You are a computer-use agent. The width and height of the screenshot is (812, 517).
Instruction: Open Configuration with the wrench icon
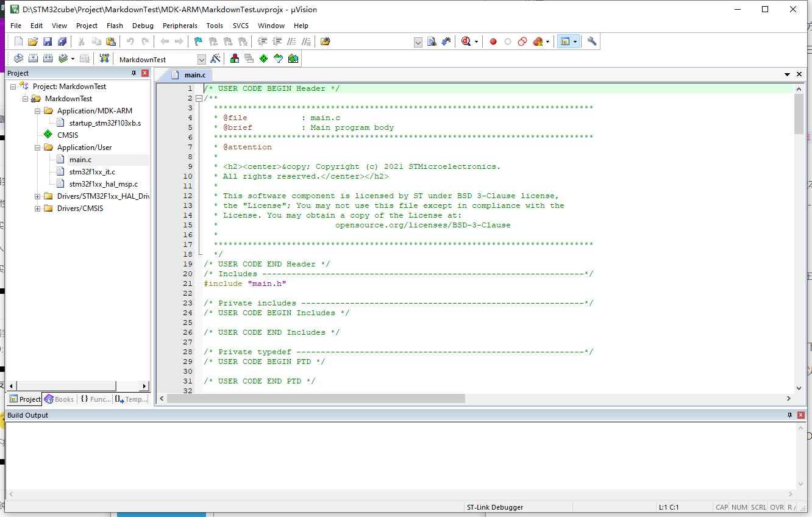coord(592,41)
